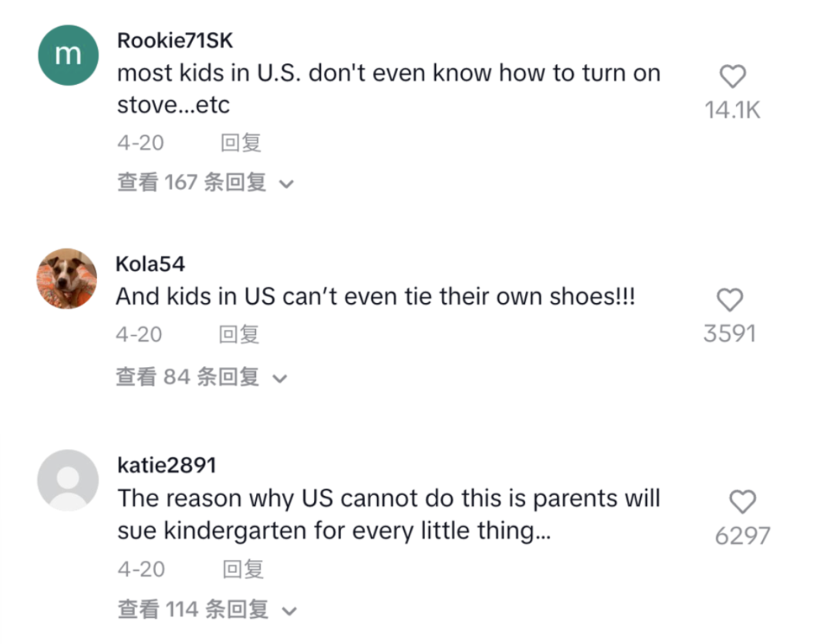Expand the 114 replies chevron
833x644 pixels.
coord(289,612)
